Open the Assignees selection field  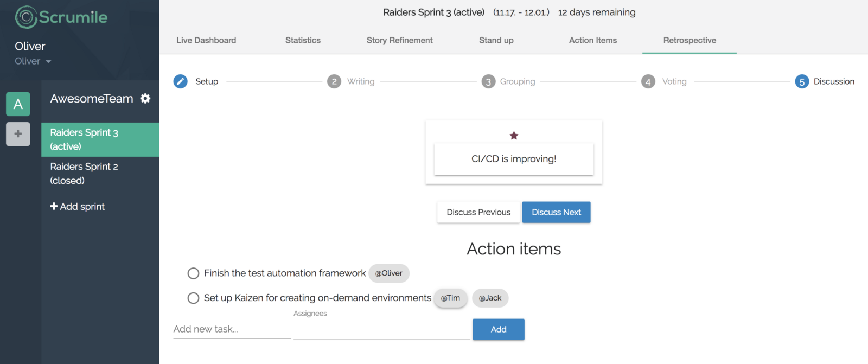pyautogui.click(x=381, y=329)
